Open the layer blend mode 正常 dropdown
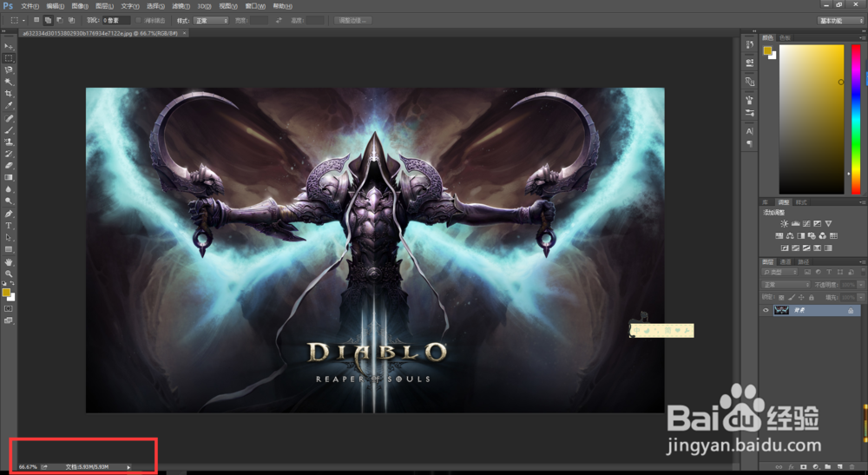Screen dimensions: 868x475 click(x=786, y=285)
